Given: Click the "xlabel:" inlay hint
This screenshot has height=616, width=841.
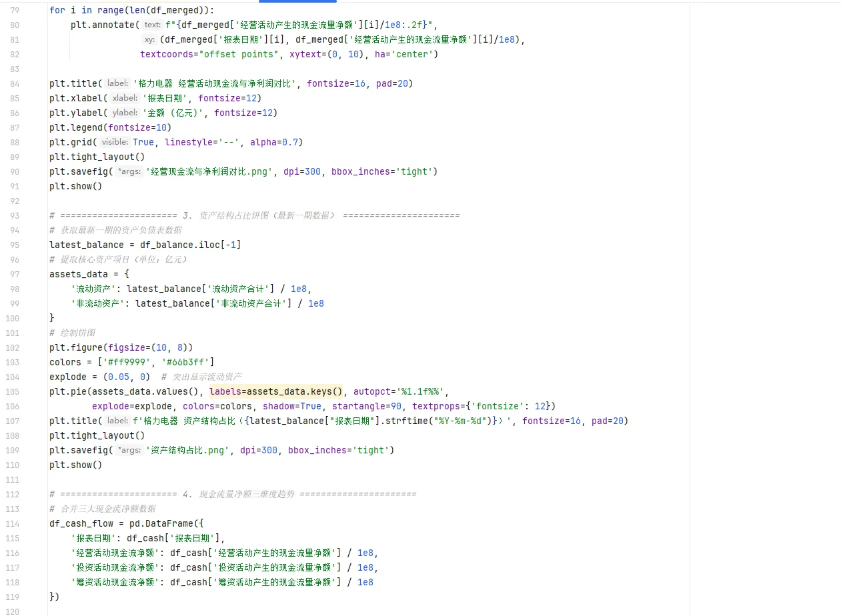Looking at the screenshot, I should [x=125, y=99].
